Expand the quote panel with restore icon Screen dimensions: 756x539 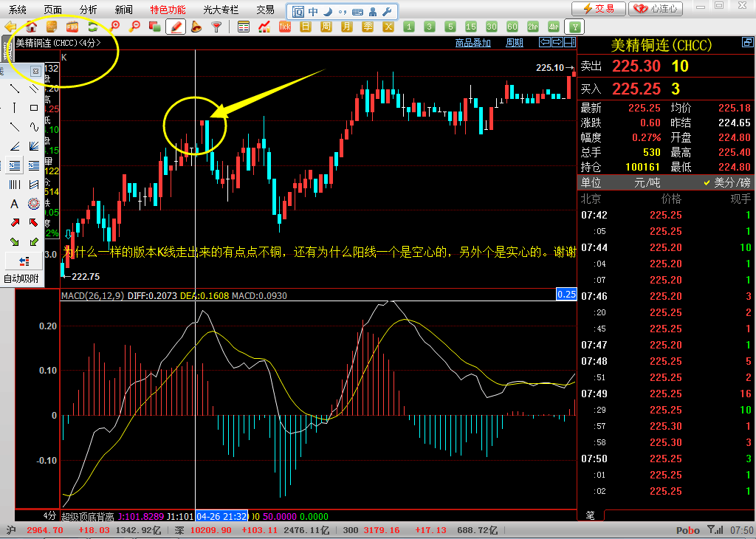tap(747, 44)
